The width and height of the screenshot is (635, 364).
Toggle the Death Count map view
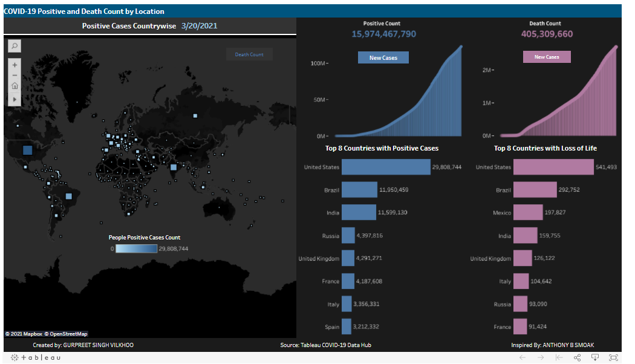[x=249, y=54]
